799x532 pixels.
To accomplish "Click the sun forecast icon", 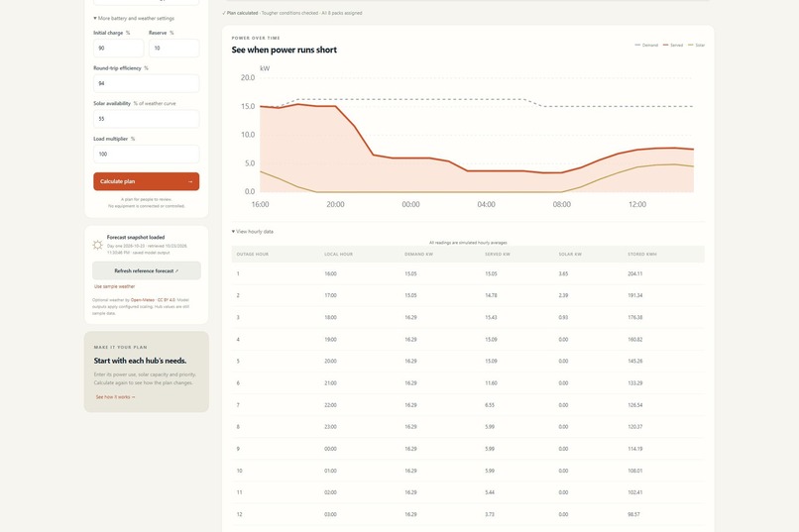I will pyautogui.click(x=97, y=245).
